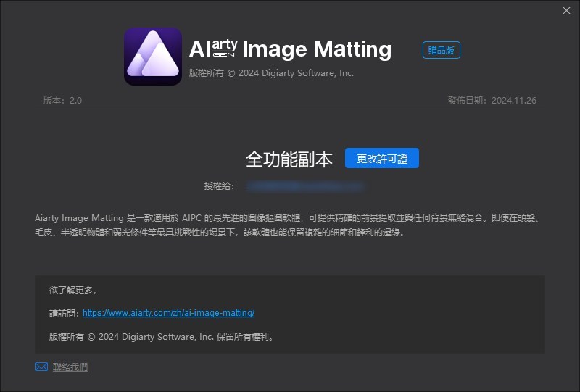Click the footer 保留所有權利 copyright line
580x392 pixels.
coord(162,337)
